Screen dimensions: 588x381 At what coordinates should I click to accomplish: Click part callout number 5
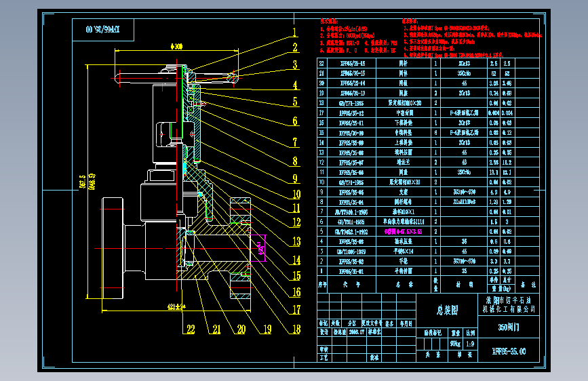[295, 102]
